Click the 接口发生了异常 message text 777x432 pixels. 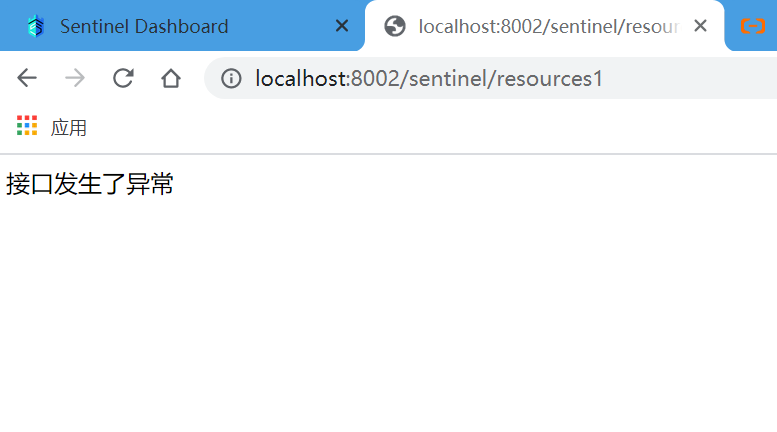click(90, 184)
